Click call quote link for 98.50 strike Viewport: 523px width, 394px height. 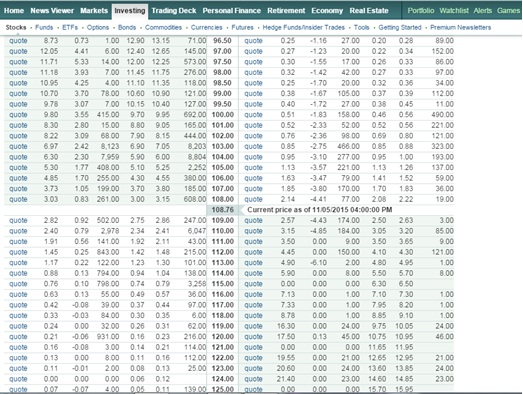[x=18, y=83]
